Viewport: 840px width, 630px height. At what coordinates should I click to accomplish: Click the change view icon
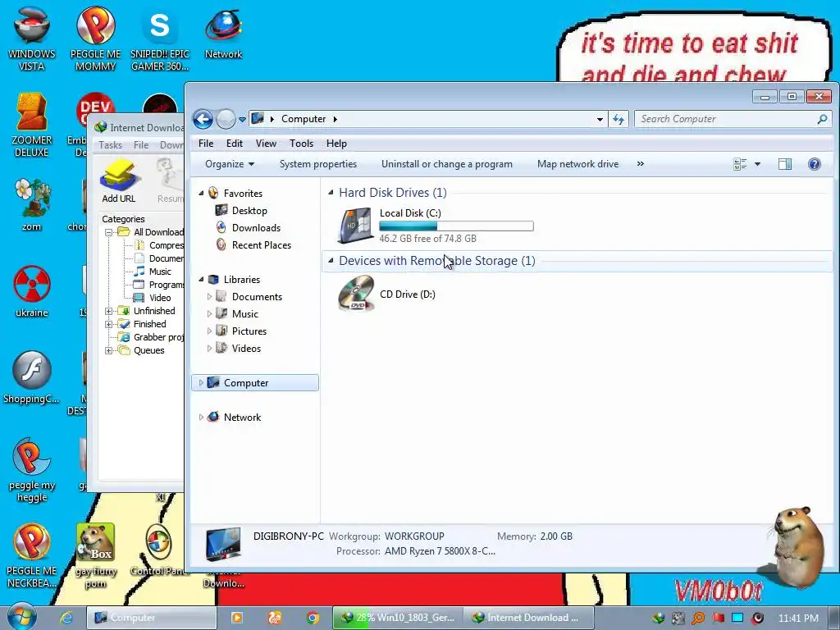[740, 164]
